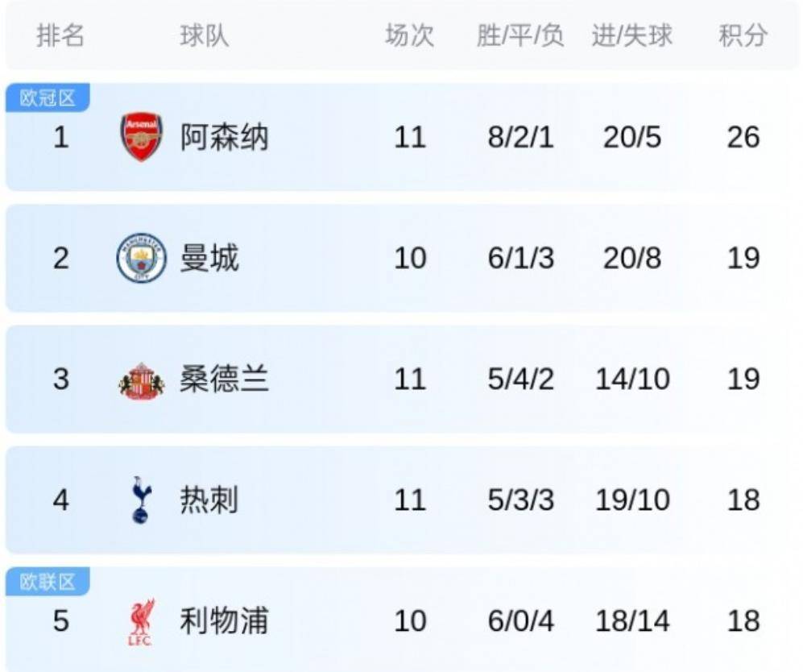Click the 欧联区 zone label
Viewport: 803px width, 672px height.
pos(48,582)
